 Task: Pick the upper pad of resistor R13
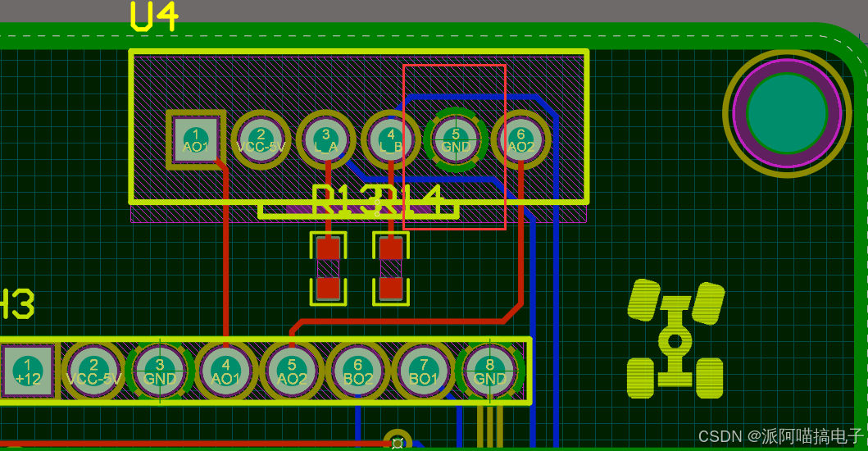[x=329, y=248]
